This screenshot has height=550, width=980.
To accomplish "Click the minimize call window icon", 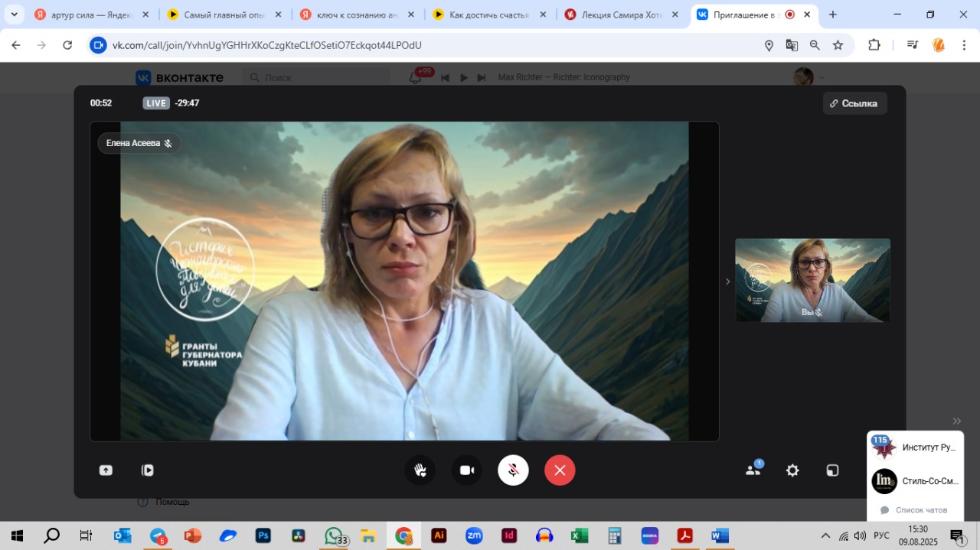I will (x=832, y=470).
